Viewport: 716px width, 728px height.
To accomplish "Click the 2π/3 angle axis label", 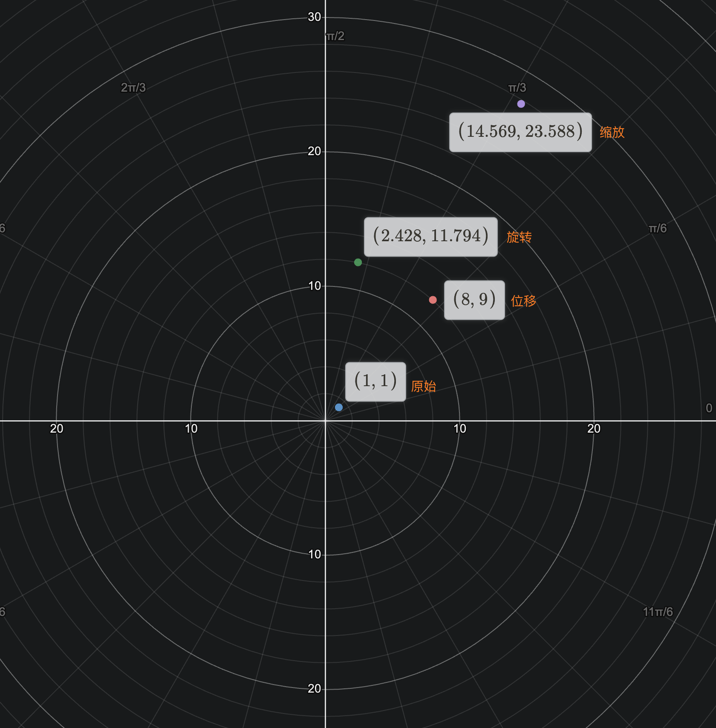I will pos(133,87).
